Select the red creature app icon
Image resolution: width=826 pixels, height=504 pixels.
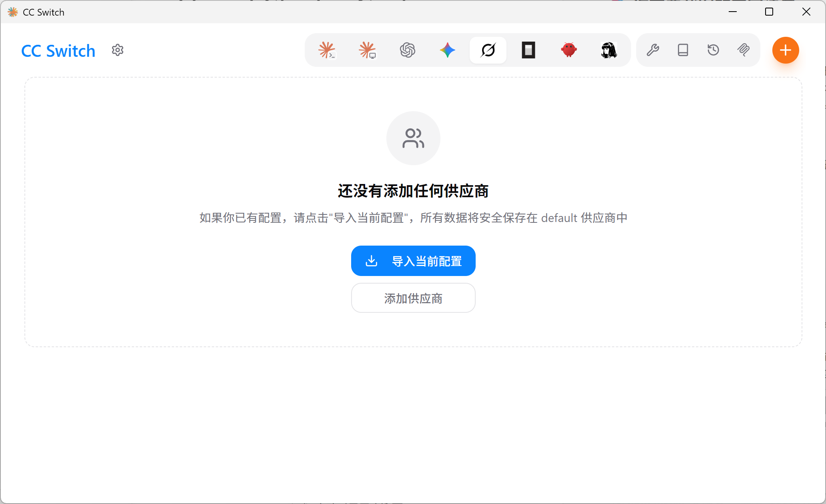[569, 50]
